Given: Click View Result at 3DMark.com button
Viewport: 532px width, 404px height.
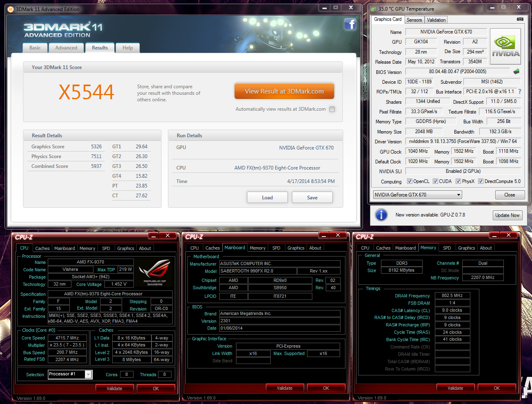Looking at the screenshot, I should click(x=284, y=92).
